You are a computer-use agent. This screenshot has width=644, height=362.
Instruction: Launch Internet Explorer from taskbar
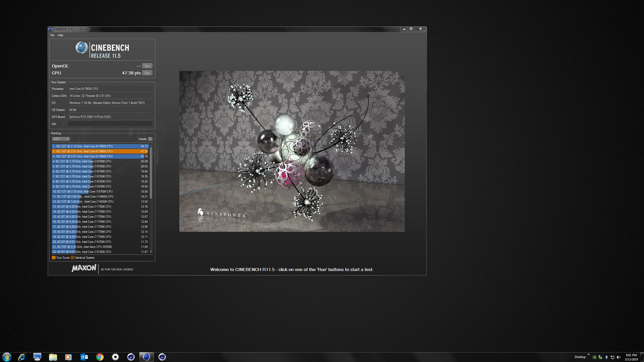[x=22, y=357]
